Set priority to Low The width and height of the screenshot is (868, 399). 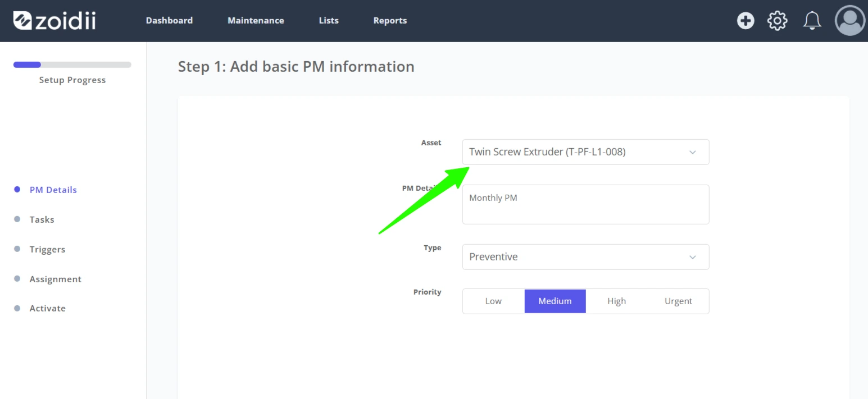493,301
